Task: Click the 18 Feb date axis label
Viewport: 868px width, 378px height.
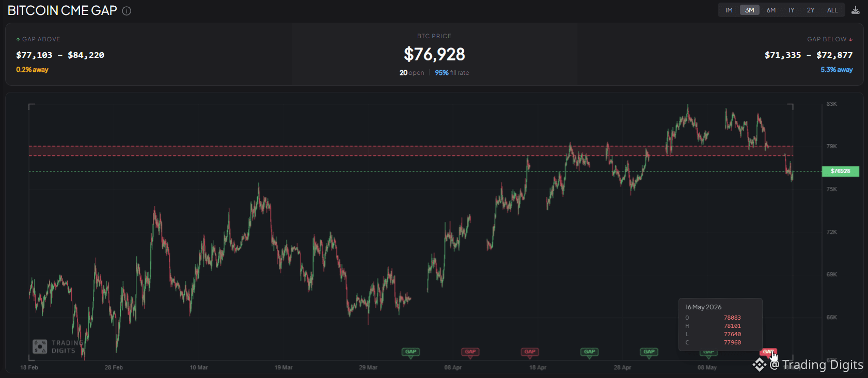Action: pos(29,368)
